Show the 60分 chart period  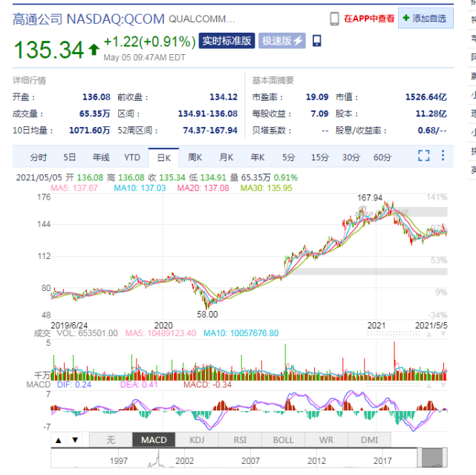(382, 157)
